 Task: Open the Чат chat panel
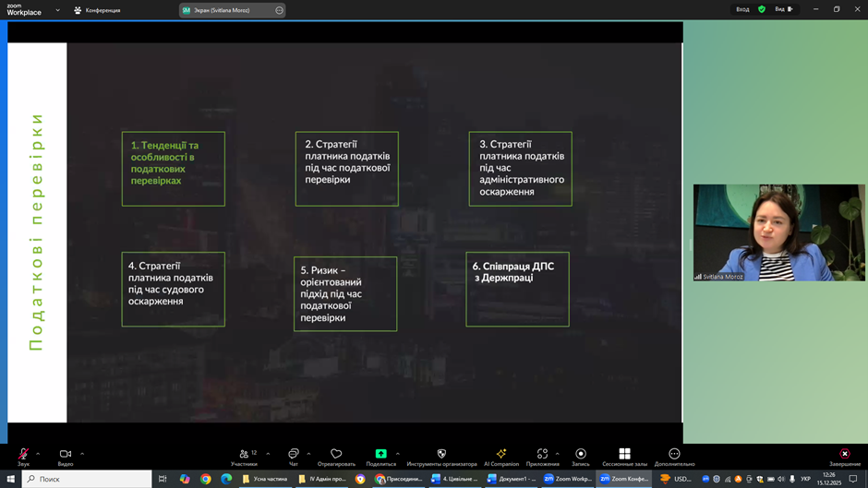(x=293, y=455)
